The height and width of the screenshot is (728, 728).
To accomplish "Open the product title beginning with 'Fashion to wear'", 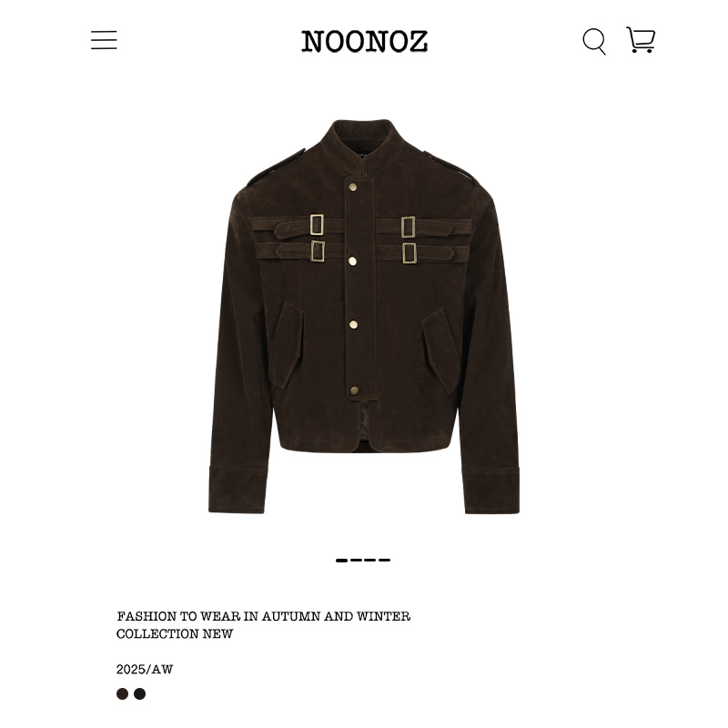I will click(263, 625).
